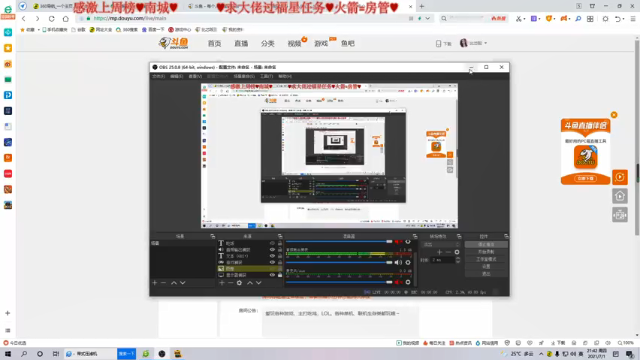Adjust the desktop audio volume slider
The height and width of the screenshot is (360, 640).
[339, 262]
